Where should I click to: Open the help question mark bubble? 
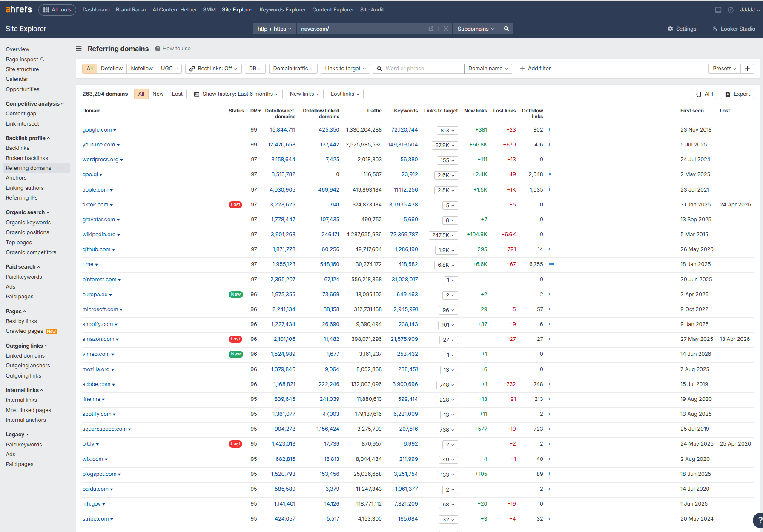point(758,521)
